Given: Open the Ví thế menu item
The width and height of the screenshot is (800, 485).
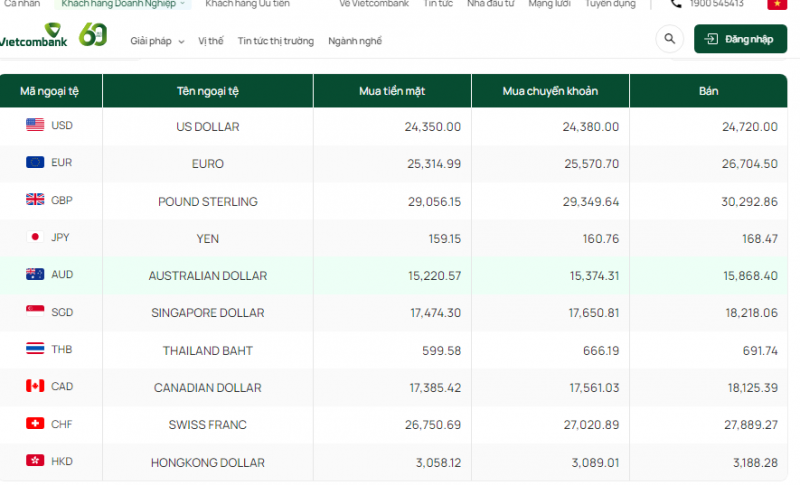Looking at the screenshot, I should [211, 41].
